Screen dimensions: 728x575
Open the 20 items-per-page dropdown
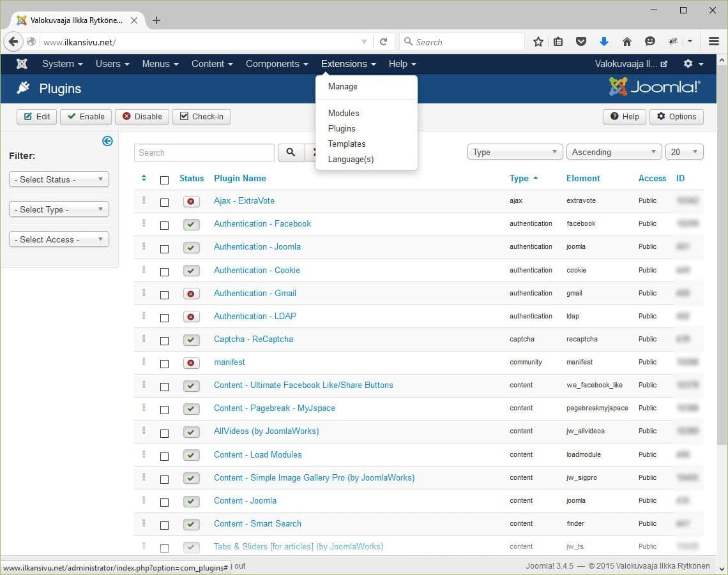685,152
